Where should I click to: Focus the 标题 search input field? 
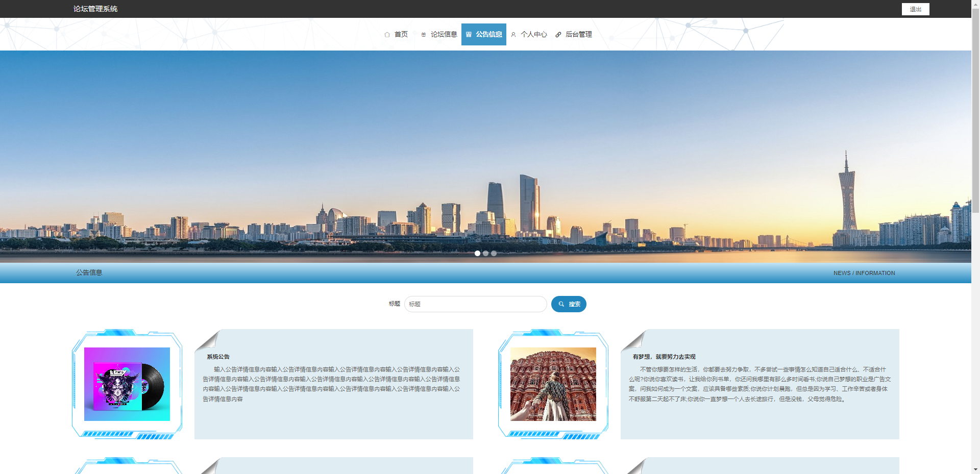tap(476, 304)
